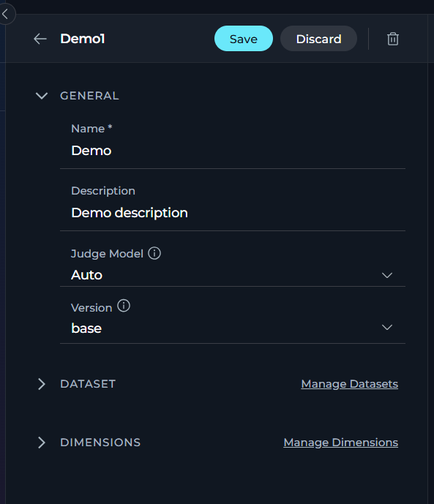Collapse the GENERAL section

[42, 96]
